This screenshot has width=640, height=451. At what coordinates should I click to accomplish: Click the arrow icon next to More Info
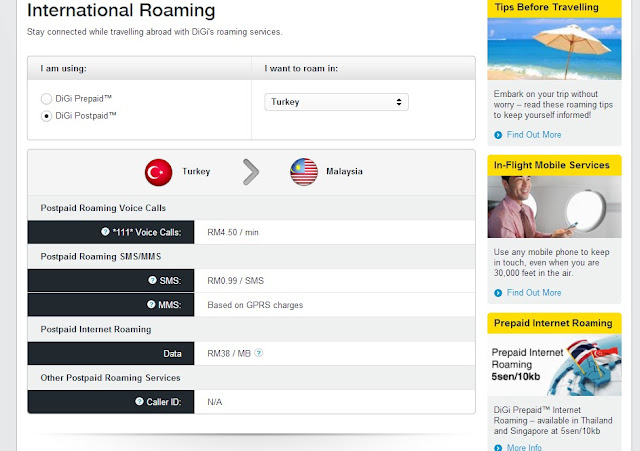pyautogui.click(x=498, y=448)
